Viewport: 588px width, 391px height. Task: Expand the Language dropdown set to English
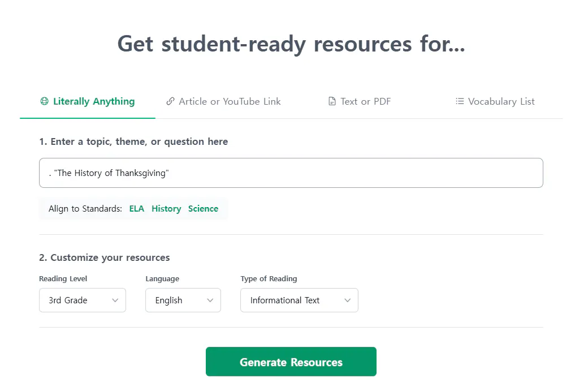click(183, 300)
